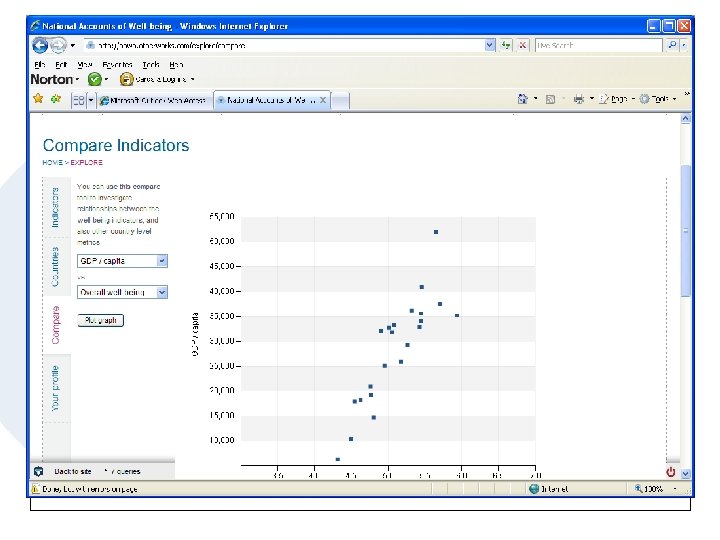The image size is (720, 540).
Task: Open the Favorites star icon
Action: click(x=38, y=99)
